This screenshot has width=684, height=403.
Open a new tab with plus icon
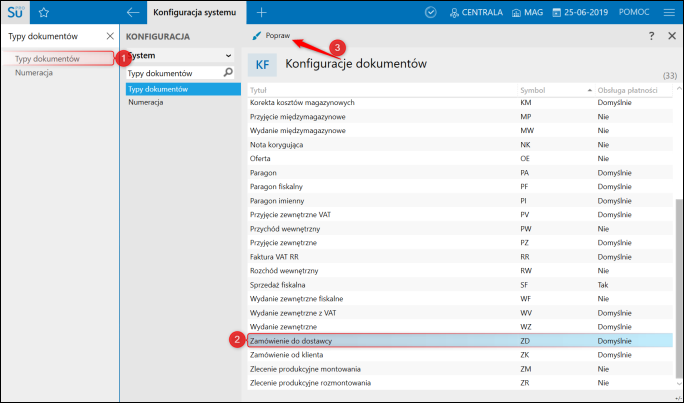click(x=262, y=13)
